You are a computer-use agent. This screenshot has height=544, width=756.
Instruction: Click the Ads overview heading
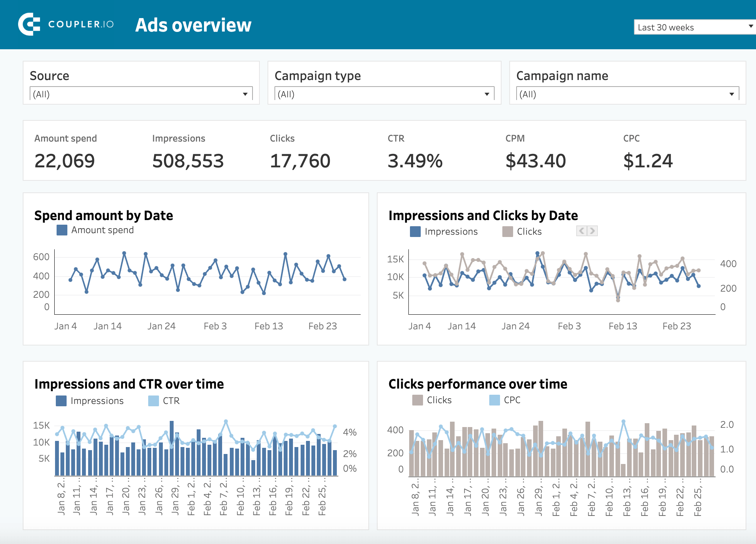(193, 25)
